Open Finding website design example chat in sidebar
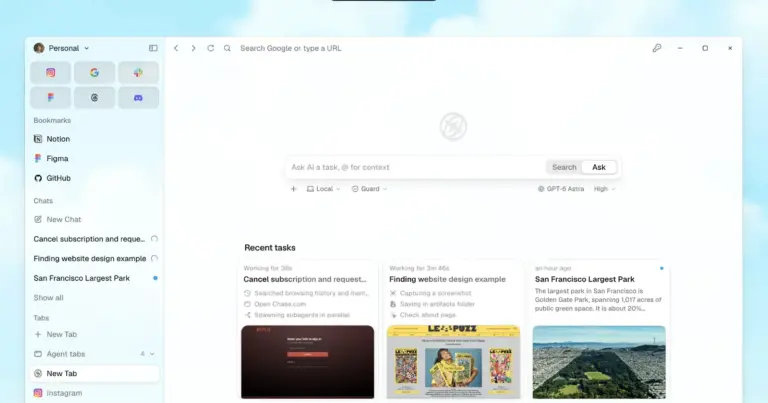 click(x=95, y=259)
